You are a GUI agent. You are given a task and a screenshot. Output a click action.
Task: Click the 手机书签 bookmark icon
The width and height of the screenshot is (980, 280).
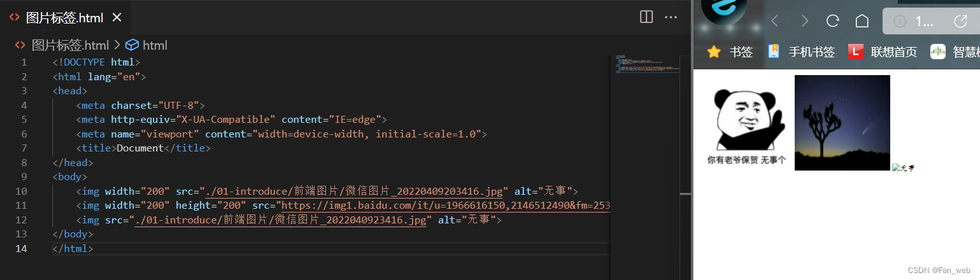pos(774,52)
